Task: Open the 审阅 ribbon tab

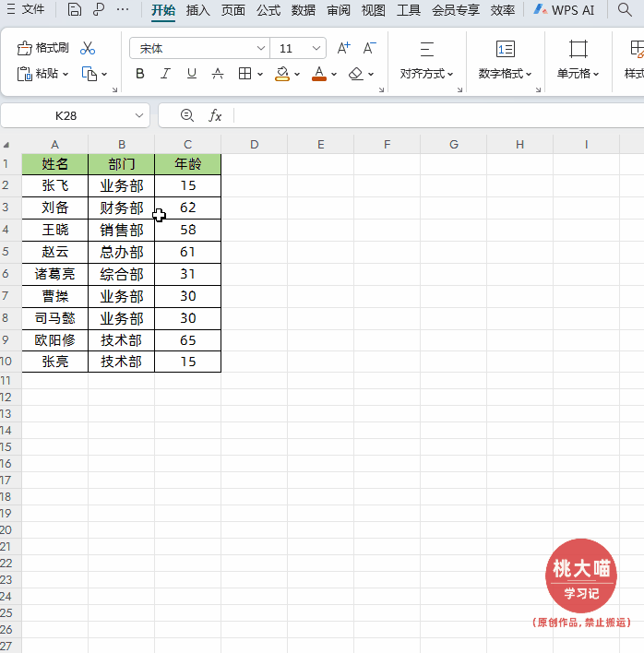Action: coord(339,10)
